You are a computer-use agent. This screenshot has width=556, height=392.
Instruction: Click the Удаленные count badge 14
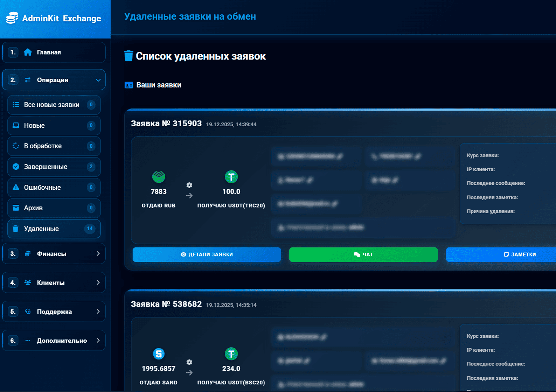[x=90, y=229]
